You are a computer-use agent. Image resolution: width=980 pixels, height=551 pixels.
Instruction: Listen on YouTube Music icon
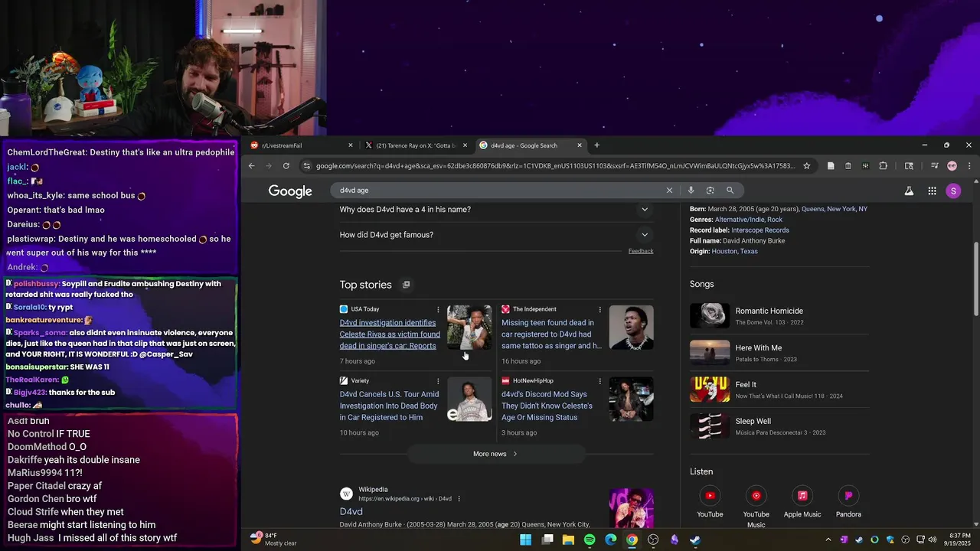(756, 496)
